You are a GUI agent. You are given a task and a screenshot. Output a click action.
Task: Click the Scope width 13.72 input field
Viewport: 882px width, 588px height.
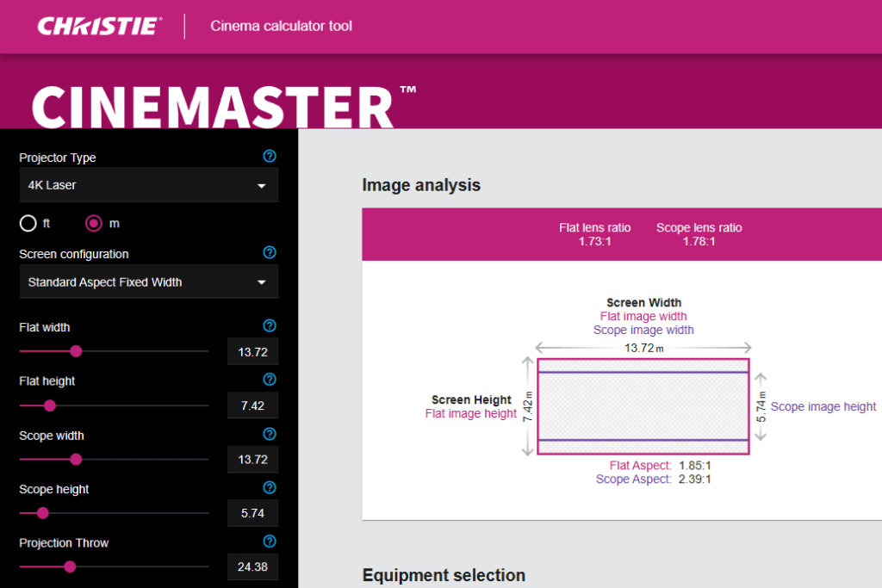tap(252, 459)
